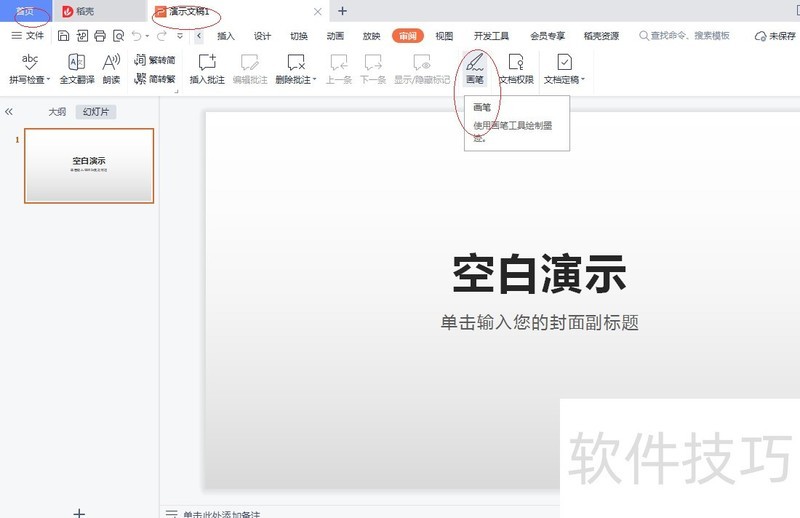This screenshot has width=800, height=518.
Task: Click the command search field
Action: [x=684, y=36]
